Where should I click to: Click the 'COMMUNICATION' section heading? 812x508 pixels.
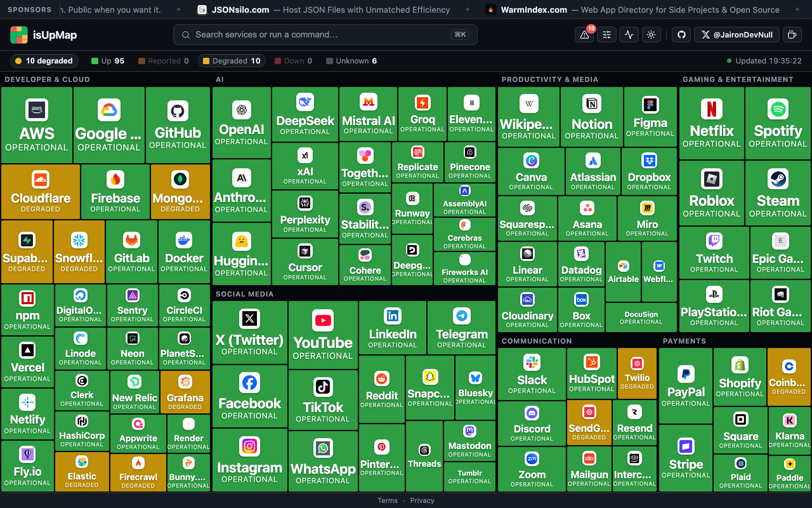coord(537,341)
